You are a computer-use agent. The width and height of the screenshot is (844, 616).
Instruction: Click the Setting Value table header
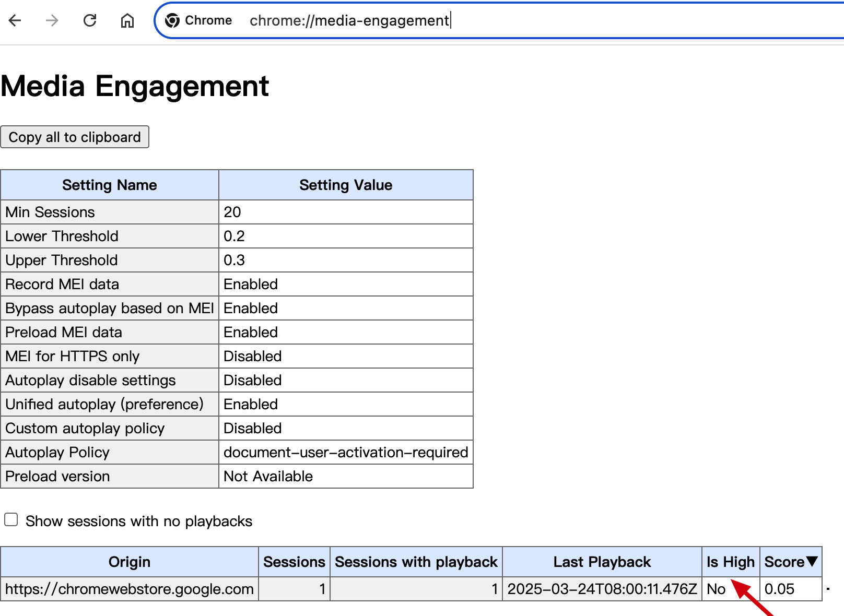point(345,185)
